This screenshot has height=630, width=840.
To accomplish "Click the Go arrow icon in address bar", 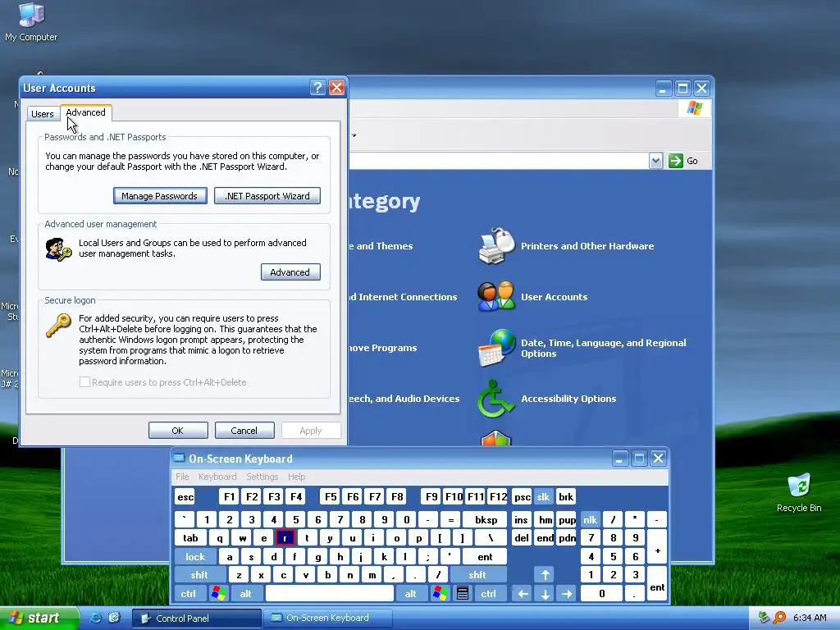I will 676,161.
